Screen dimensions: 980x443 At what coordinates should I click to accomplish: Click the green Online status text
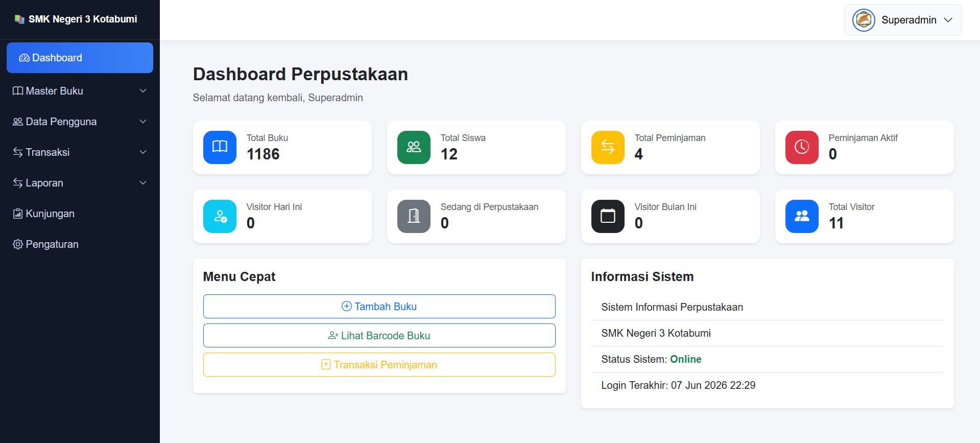click(685, 359)
